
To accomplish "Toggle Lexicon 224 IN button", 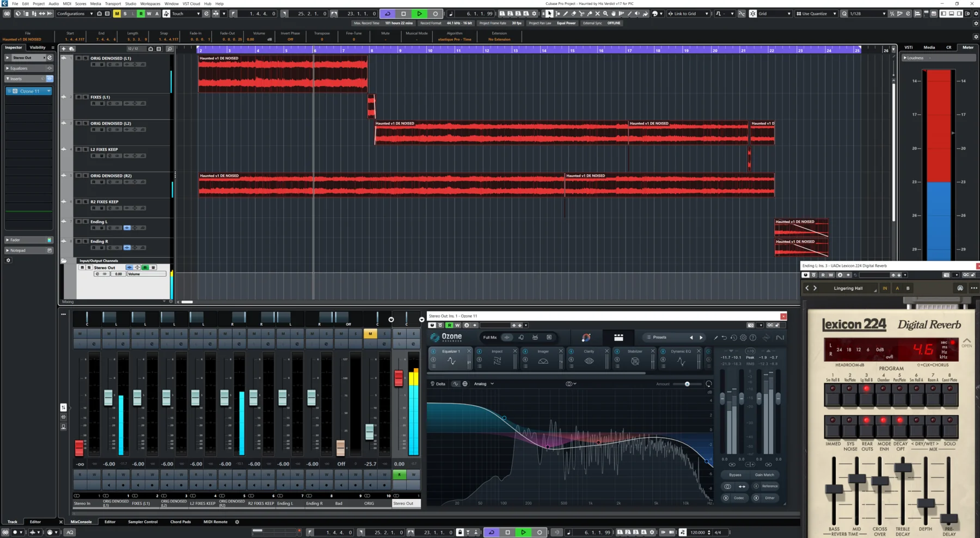I will (885, 288).
